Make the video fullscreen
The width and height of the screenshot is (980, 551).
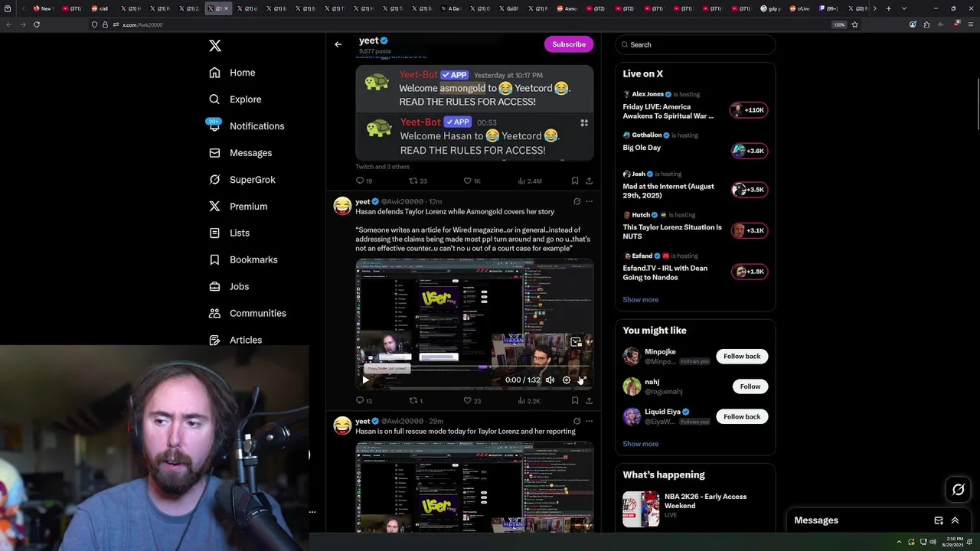(582, 380)
